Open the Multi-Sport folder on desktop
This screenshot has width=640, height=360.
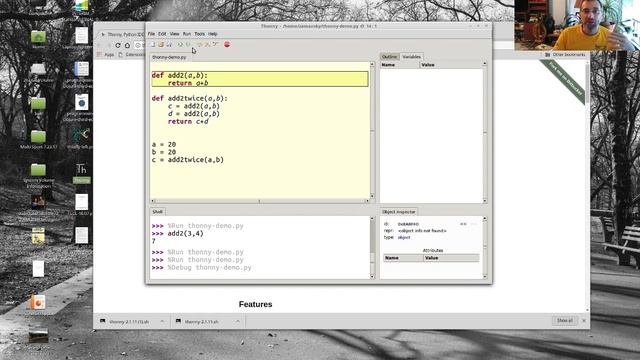(38, 137)
